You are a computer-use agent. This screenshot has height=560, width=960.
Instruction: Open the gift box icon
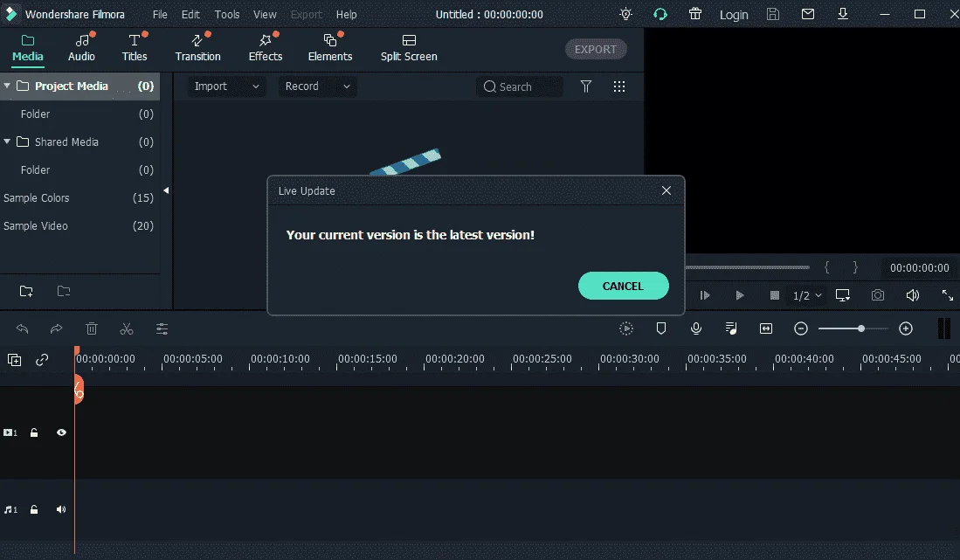695,14
